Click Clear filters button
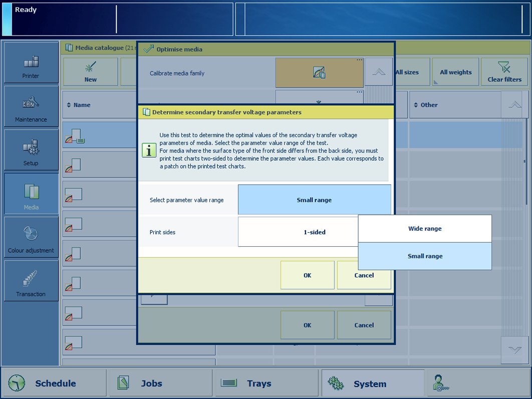The height and width of the screenshot is (399, 532). click(504, 73)
